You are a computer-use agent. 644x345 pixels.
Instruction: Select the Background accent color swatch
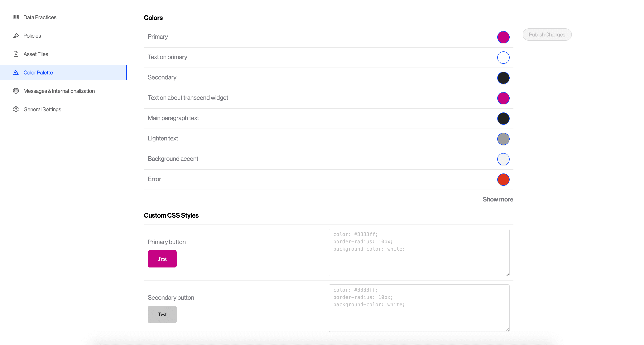coord(503,159)
